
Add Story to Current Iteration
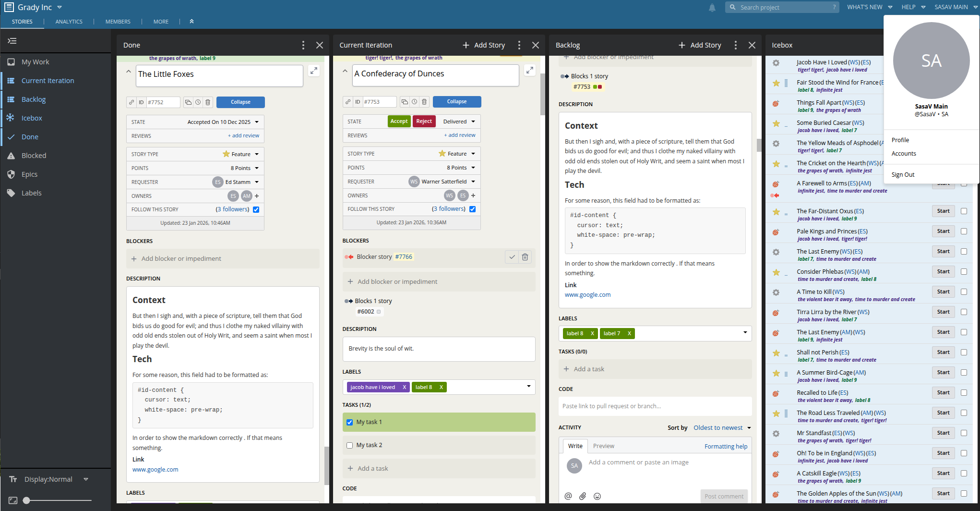pos(484,45)
